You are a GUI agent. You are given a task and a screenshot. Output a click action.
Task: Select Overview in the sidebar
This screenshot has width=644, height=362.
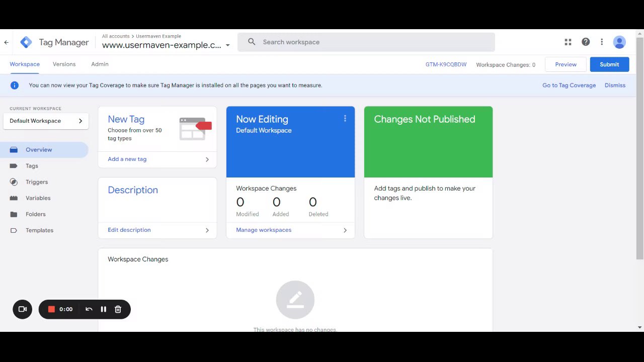pyautogui.click(x=44, y=150)
